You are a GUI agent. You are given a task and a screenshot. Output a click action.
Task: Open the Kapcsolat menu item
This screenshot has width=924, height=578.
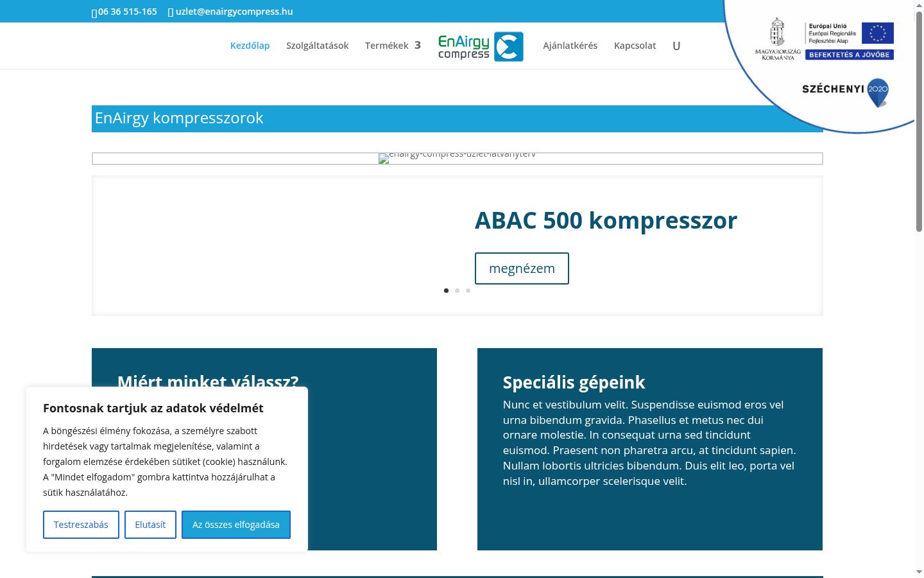pyautogui.click(x=635, y=46)
